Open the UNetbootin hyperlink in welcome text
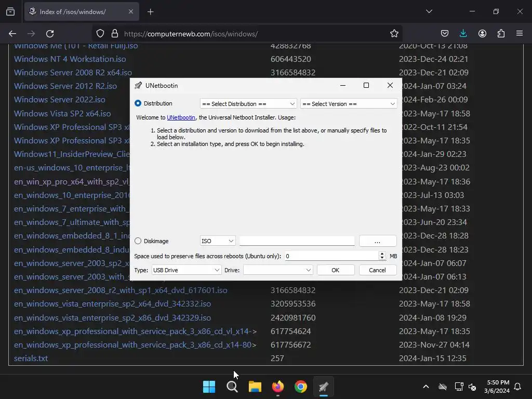Screen dimensions: 532x399 tap(181, 117)
